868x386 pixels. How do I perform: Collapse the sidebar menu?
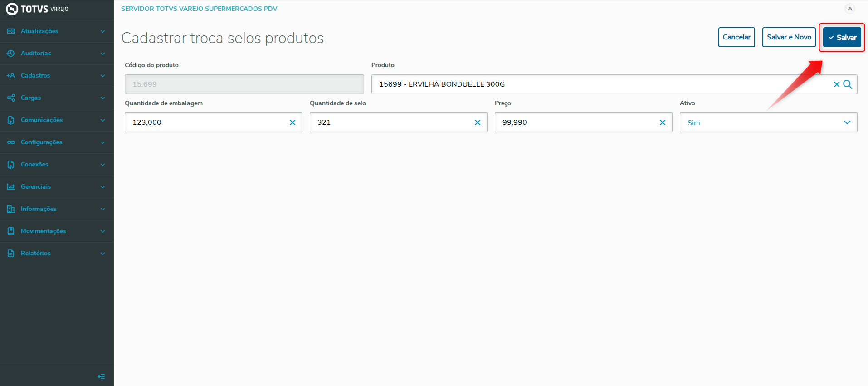(101, 376)
